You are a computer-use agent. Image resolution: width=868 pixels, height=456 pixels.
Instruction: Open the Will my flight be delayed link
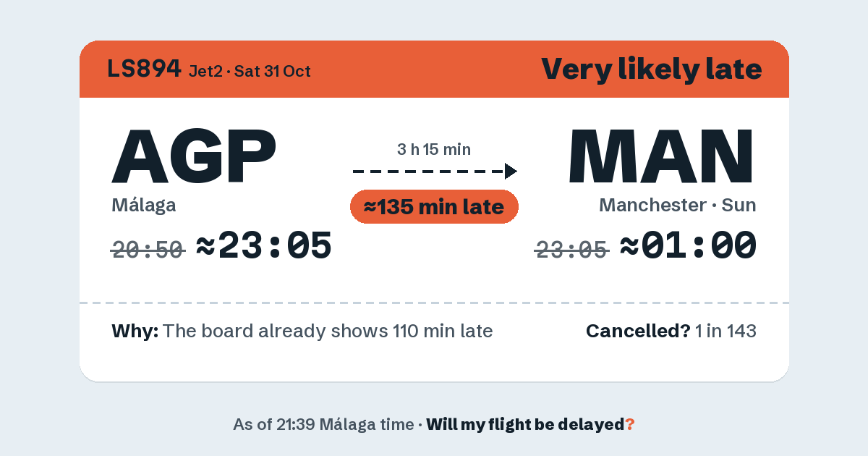(x=530, y=425)
